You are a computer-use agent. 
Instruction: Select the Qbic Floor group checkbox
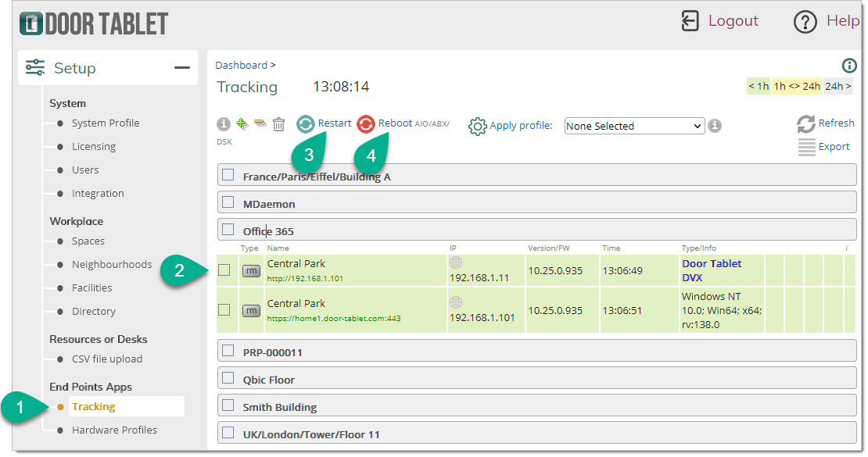(228, 378)
